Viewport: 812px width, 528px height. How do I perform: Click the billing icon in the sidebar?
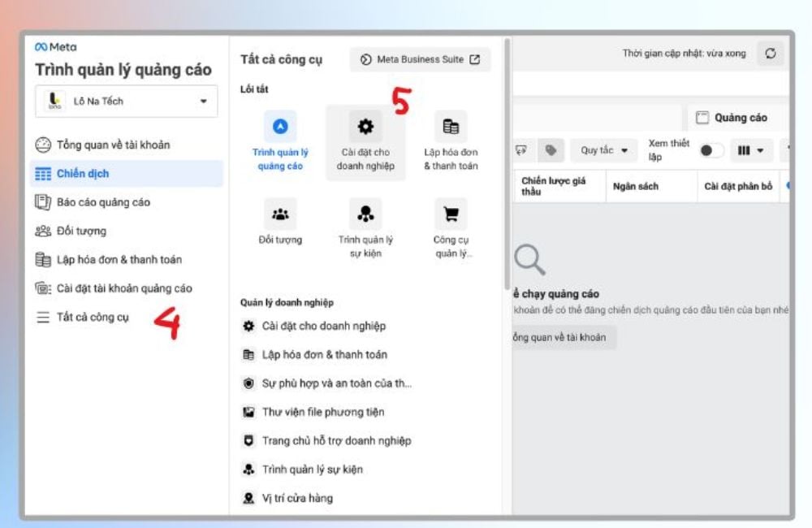coord(43,260)
